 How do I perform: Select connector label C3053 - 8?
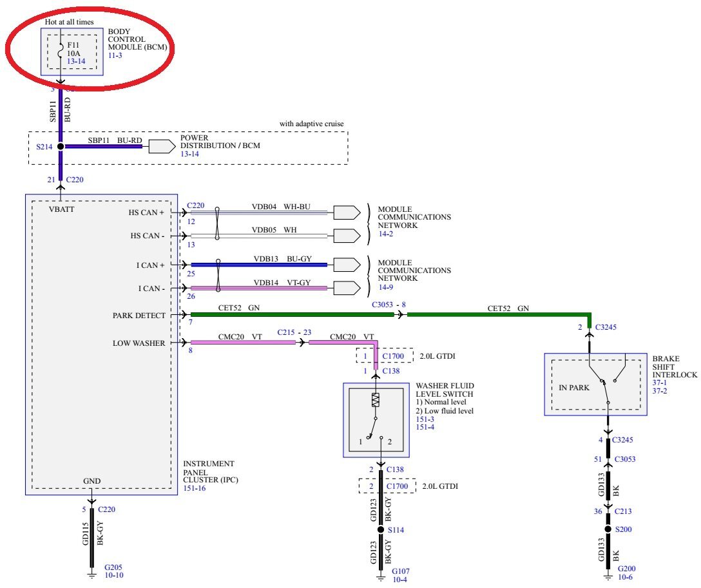tap(389, 305)
